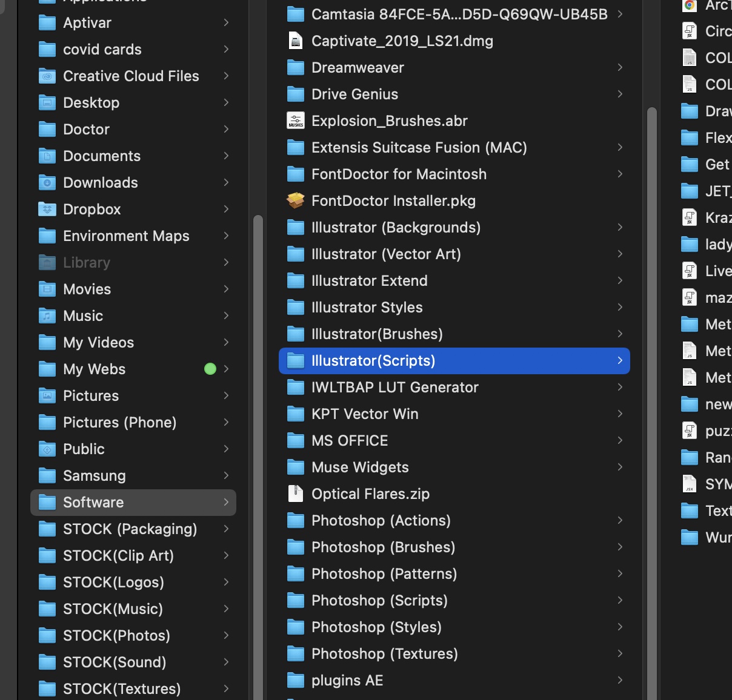The image size is (732, 700).
Task: Expand the Illustrator(Scripts) folder chevron
Action: (x=620, y=360)
